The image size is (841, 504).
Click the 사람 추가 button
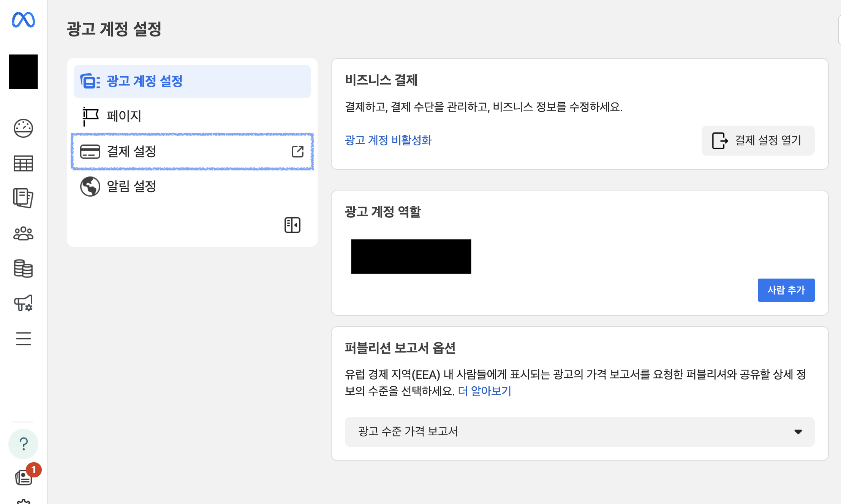coord(786,290)
